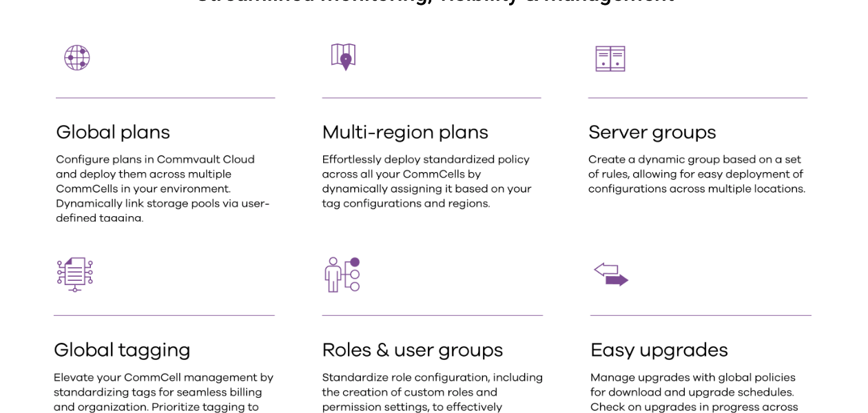
Task: Select the server cabinet icon above Server groups
Action: pos(610,59)
